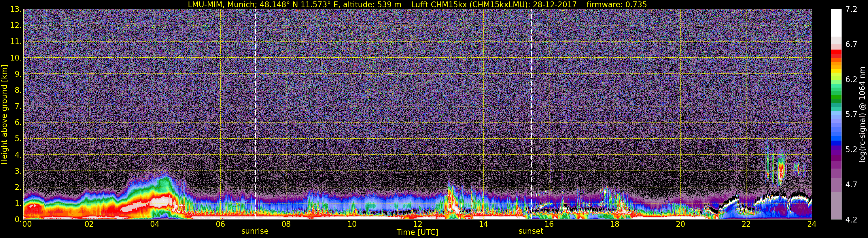The width and height of the screenshot is (868, 238).
Task: Click the 'sunset' label below the axis
Action: [531, 231]
